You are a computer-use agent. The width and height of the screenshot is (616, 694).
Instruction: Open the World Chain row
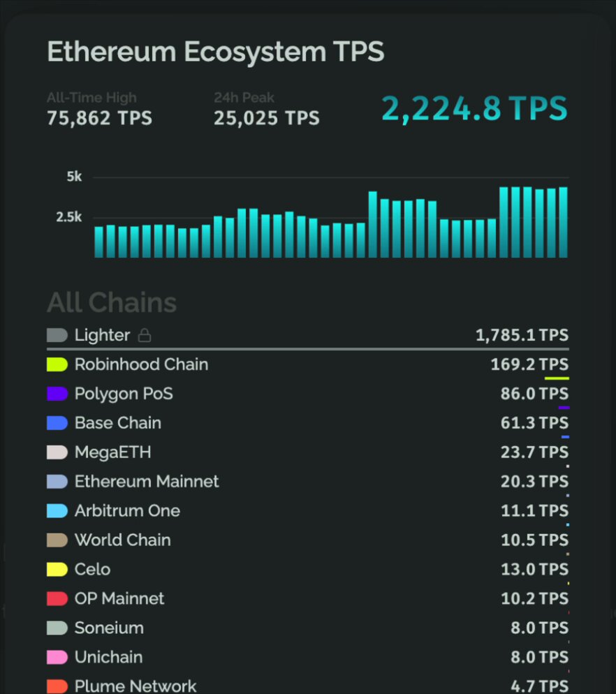coord(308,540)
